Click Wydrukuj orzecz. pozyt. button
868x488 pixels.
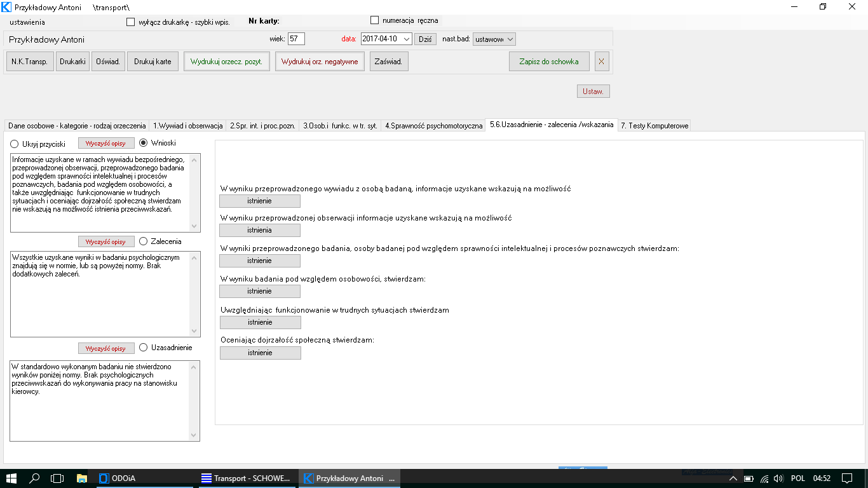227,62
